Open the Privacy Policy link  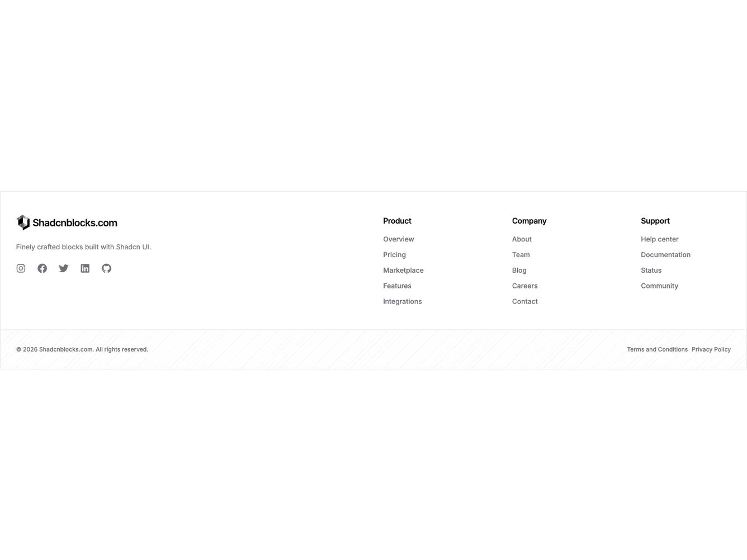pyautogui.click(x=711, y=350)
